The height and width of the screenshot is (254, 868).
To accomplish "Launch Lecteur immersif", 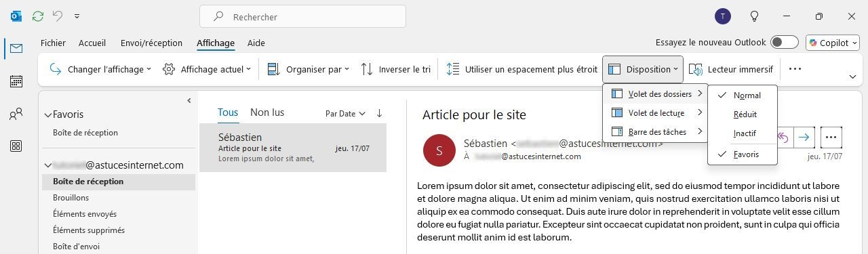I will (730, 69).
